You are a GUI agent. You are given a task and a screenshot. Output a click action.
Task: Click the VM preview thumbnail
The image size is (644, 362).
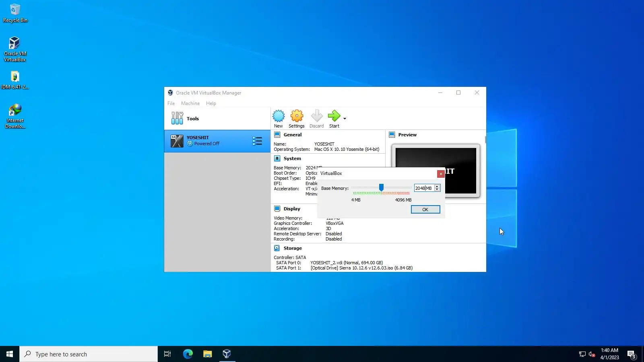click(436, 171)
